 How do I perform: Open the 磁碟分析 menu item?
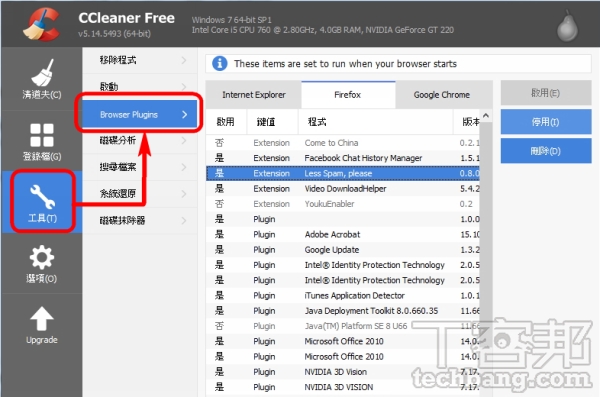tap(140, 141)
